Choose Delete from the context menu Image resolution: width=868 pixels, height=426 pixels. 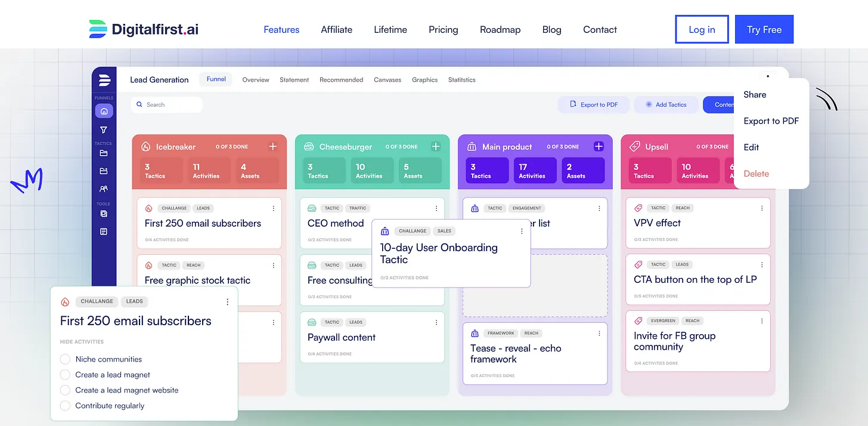tap(757, 174)
